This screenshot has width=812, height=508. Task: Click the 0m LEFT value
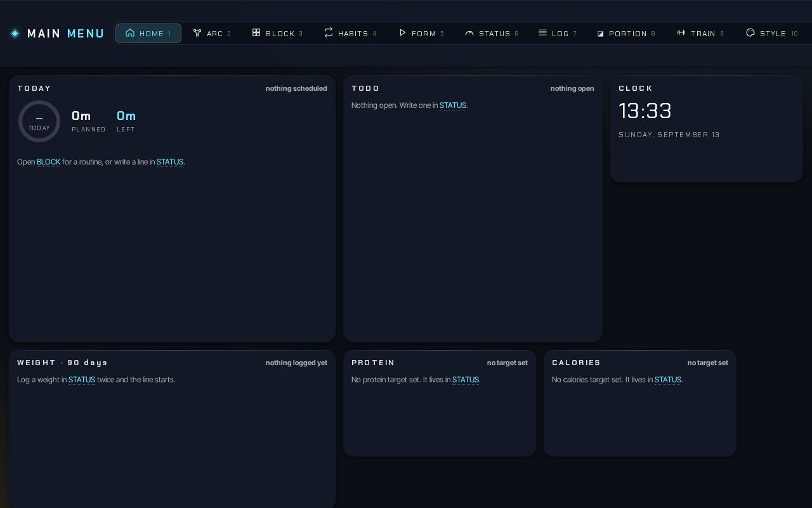tap(126, 116)
